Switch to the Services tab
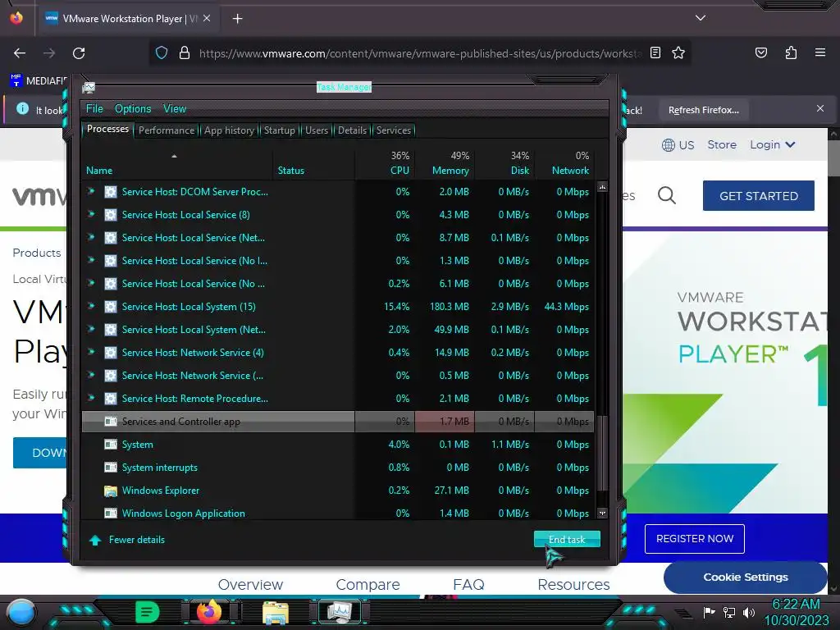 [393, 130]
